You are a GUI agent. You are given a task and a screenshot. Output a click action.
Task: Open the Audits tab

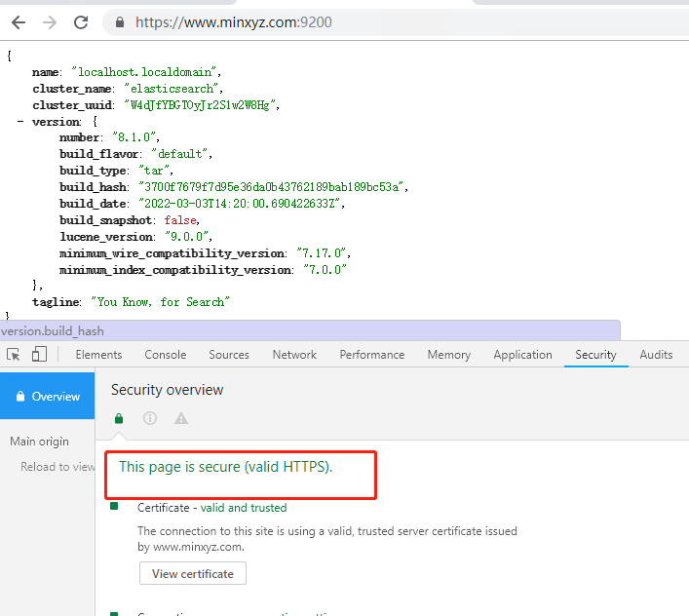tap(656, 355)
